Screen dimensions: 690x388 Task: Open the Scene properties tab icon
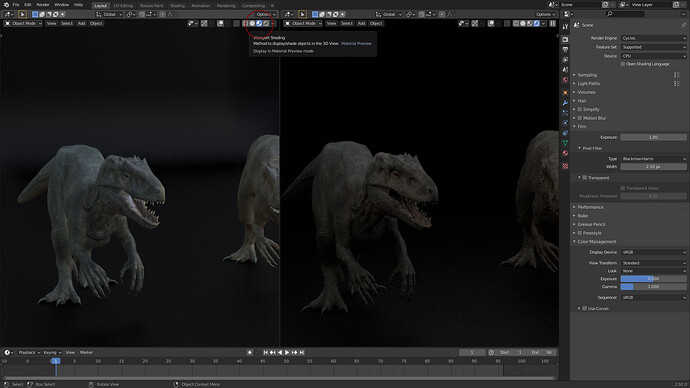pos(565,70)
